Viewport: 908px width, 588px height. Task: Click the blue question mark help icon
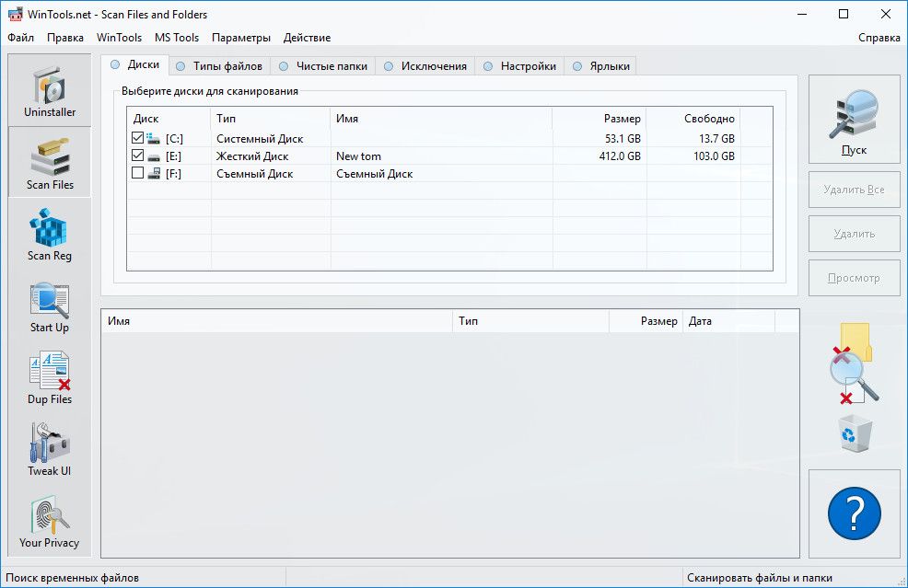coord(854,513)
